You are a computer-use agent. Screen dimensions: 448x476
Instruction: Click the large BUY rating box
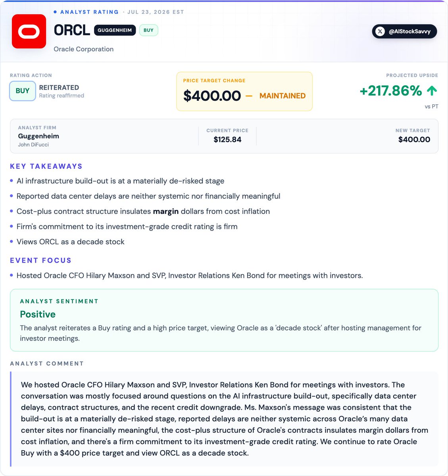coord(23,91)
